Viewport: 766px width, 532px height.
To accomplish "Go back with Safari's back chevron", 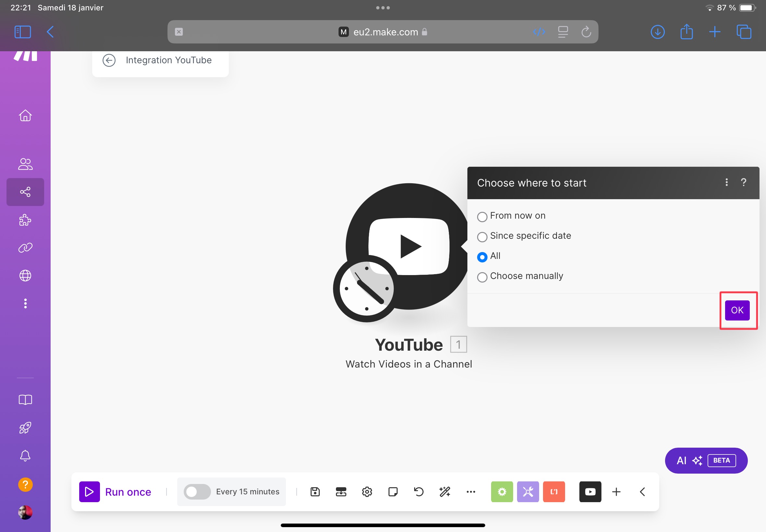I will point(50,32).
